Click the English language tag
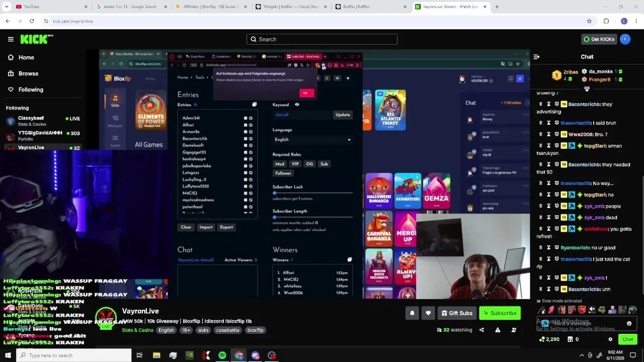This screenshot has height=362, width=644. pos(166,330)
